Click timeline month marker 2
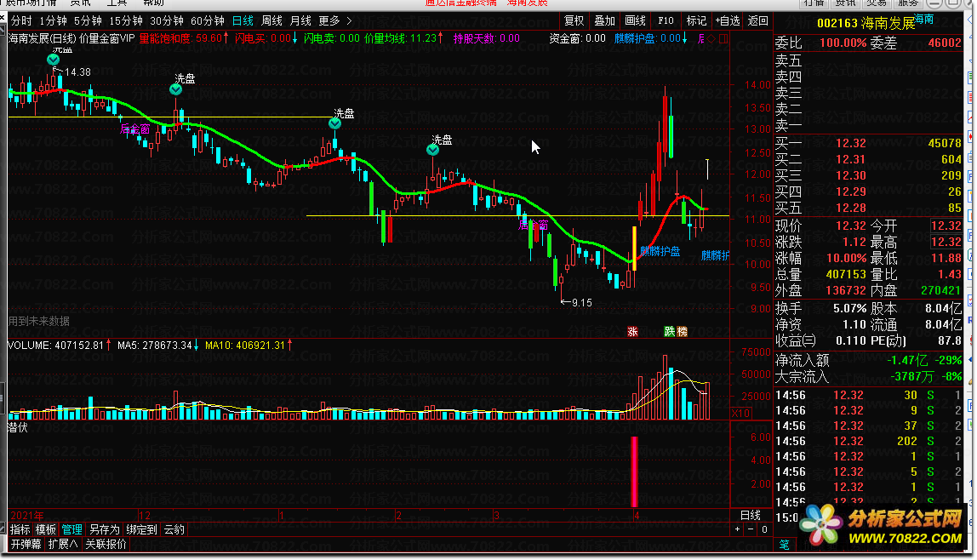The width and height of the screenshot is (977, 560). 399,516
